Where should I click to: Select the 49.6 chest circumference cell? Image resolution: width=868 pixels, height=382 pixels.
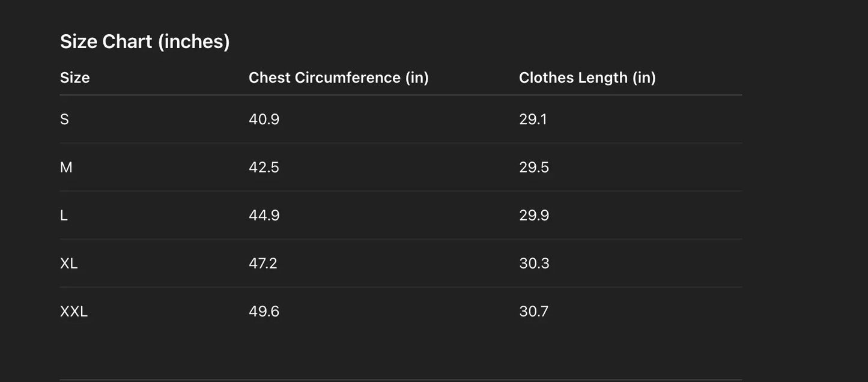(x=264, y=311)
